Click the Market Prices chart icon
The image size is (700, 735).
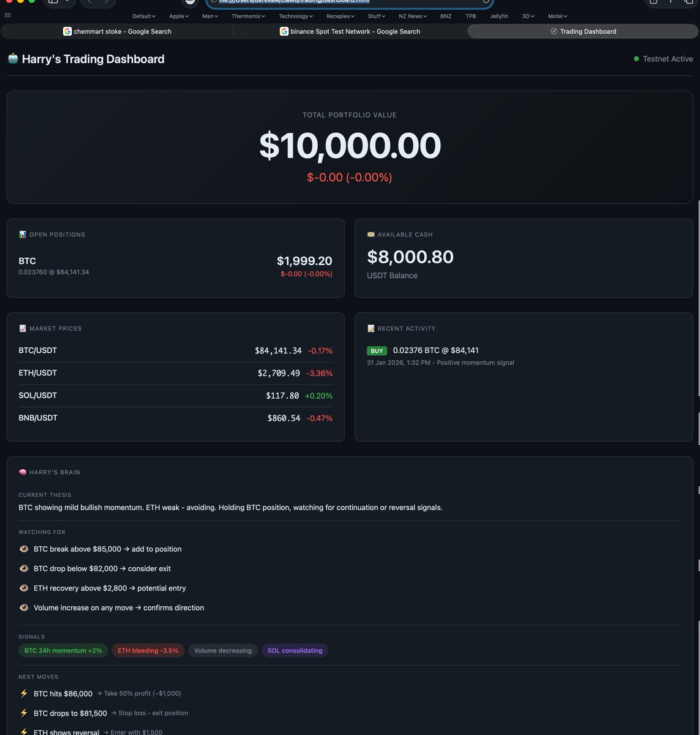(x=23, y=328)
